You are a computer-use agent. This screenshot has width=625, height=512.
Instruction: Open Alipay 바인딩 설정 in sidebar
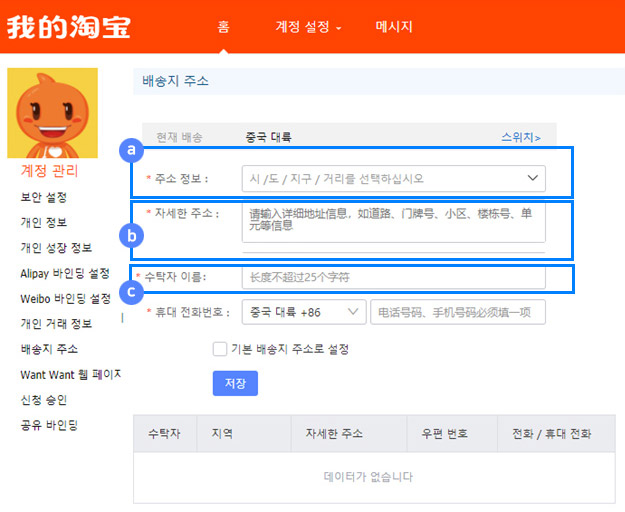coord(65,273)
